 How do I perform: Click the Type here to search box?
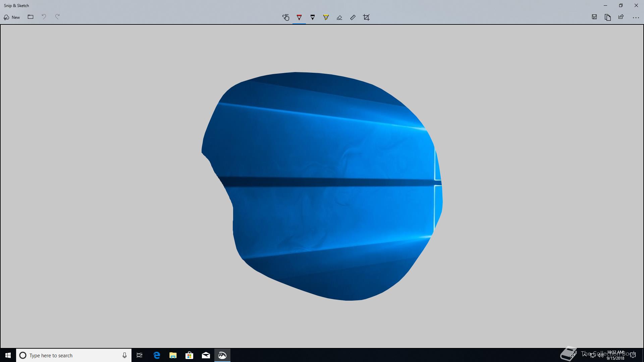(x=74, y=355)
